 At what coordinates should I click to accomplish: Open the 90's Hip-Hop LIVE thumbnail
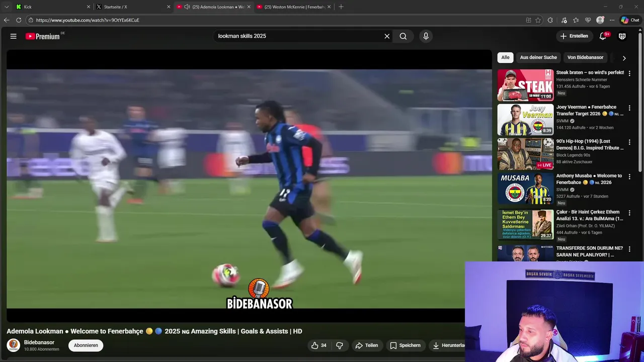pos(525,154)
